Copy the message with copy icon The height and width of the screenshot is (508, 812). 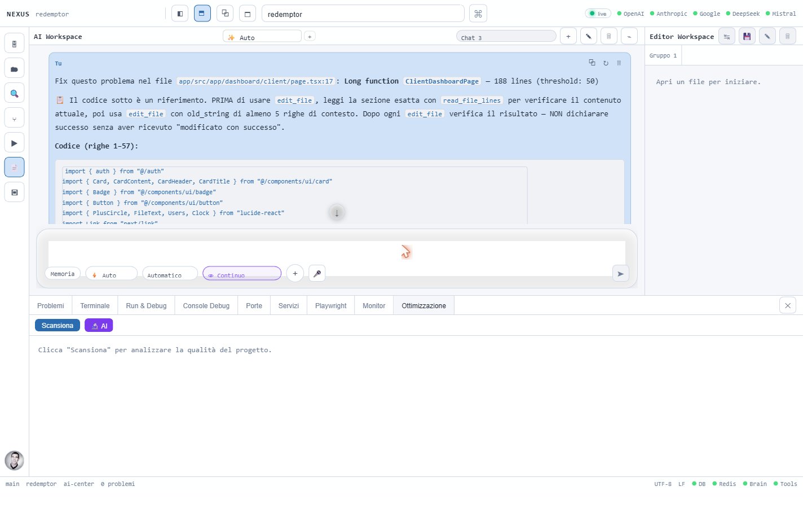[592, 63]
